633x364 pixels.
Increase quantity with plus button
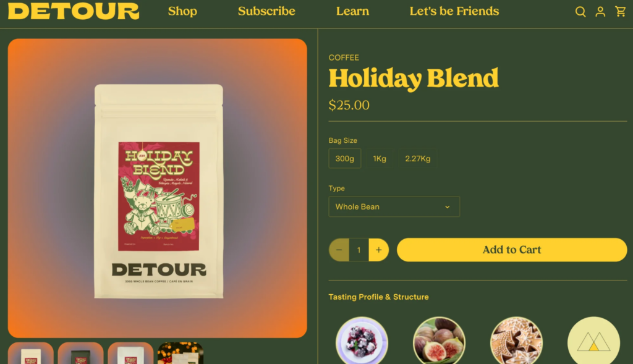click(x=379, y=250)
